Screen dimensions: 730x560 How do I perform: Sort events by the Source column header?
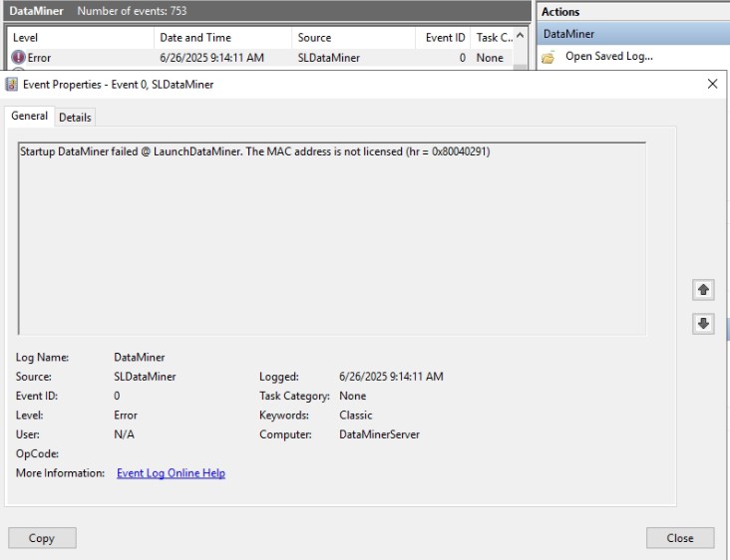(x=353, y=38)
